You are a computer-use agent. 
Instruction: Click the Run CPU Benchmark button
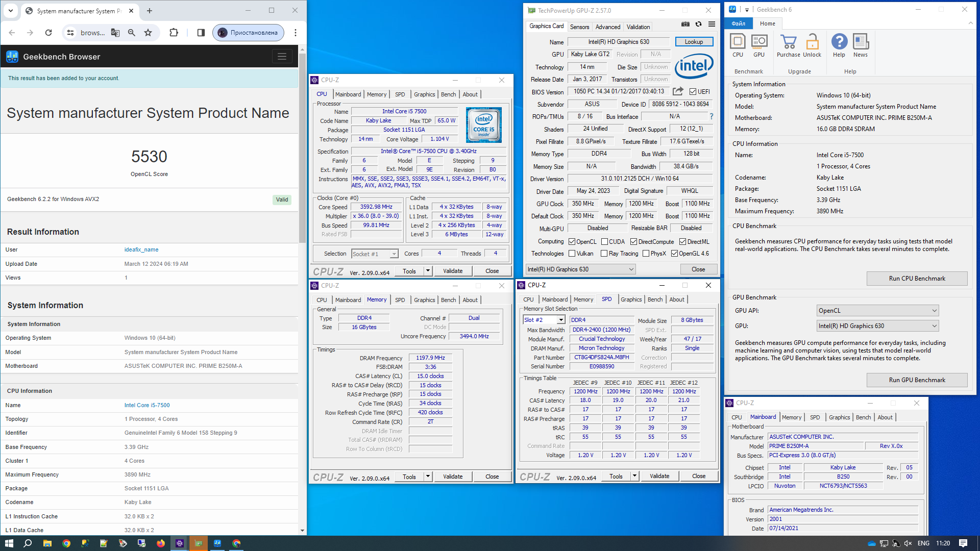point(917,279)
